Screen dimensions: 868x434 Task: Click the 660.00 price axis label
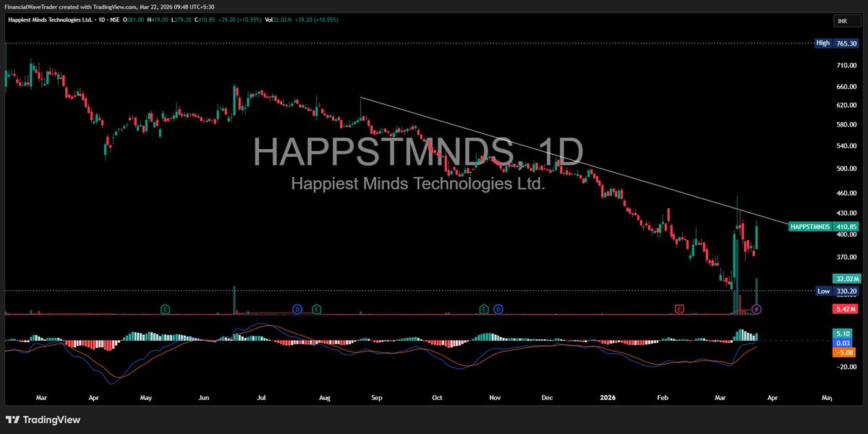pyautogui.click(x=846, y=87)
